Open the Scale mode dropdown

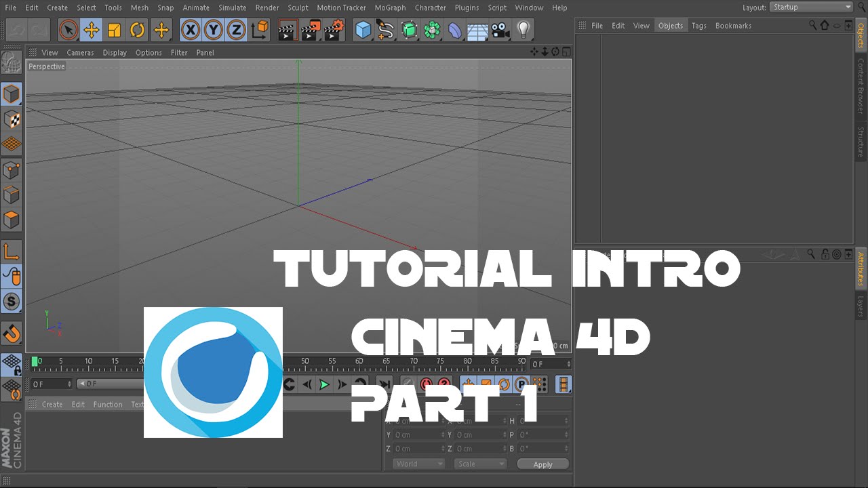click(x=480, y=464)
